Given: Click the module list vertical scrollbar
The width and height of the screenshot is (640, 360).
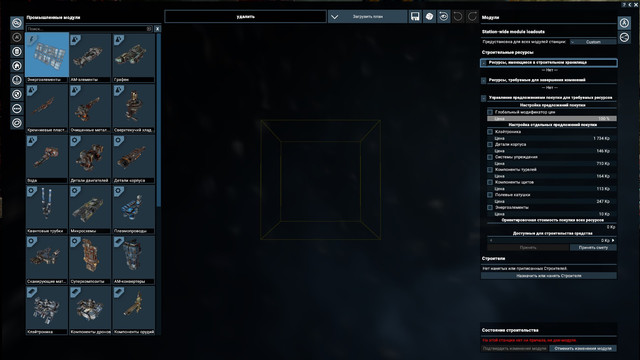Looking at the screenshot, I should (x=158, y=120).
